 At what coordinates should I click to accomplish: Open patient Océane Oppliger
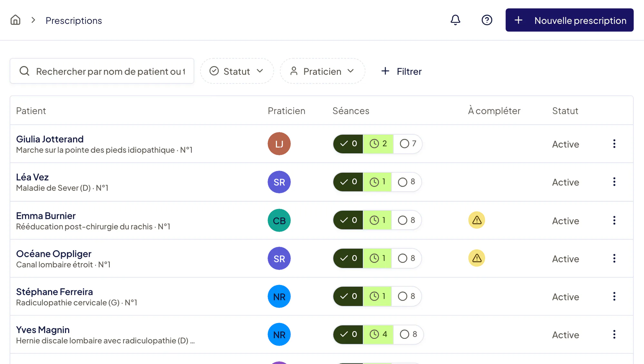pos(54,254)
